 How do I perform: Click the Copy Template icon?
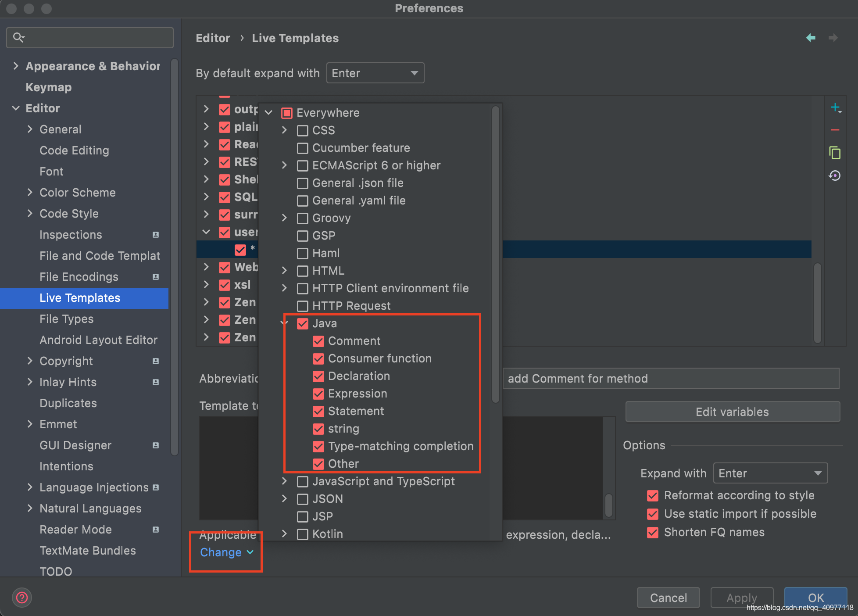pyautogui.click(x=835, y=154)
